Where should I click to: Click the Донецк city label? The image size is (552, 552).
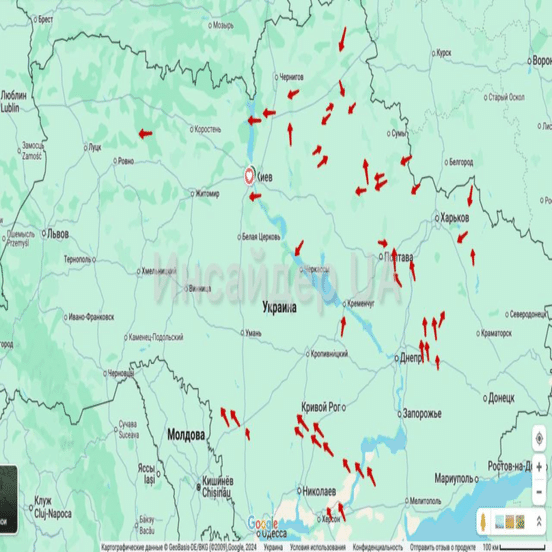pos(502,398)
